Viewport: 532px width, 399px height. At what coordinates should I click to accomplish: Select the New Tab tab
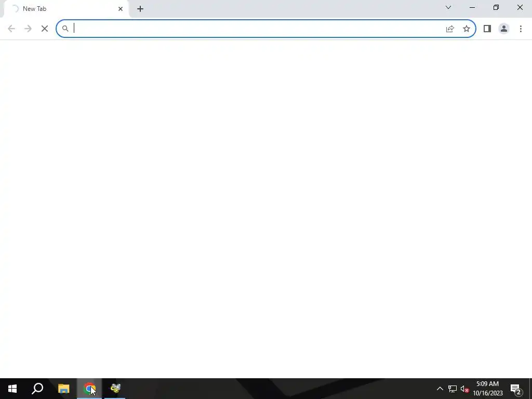click(x=66, y=9)
